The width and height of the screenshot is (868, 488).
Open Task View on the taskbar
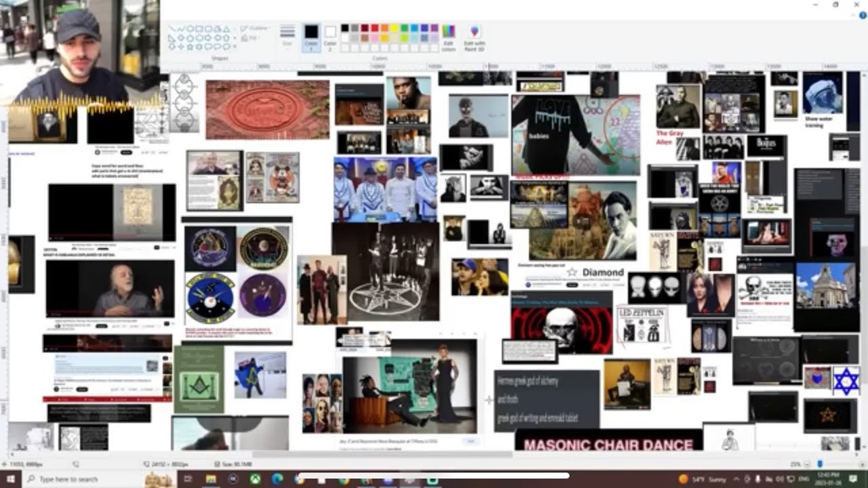188,479
